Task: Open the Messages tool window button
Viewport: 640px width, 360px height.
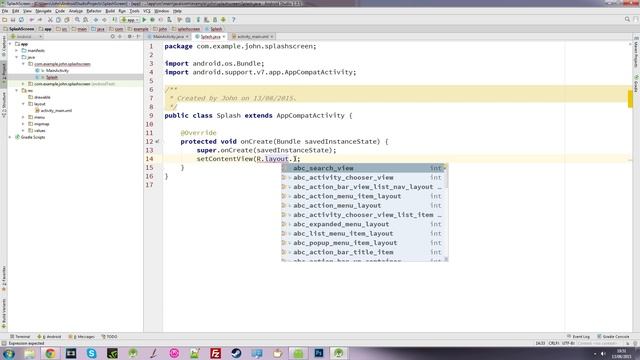Action: 82,337
